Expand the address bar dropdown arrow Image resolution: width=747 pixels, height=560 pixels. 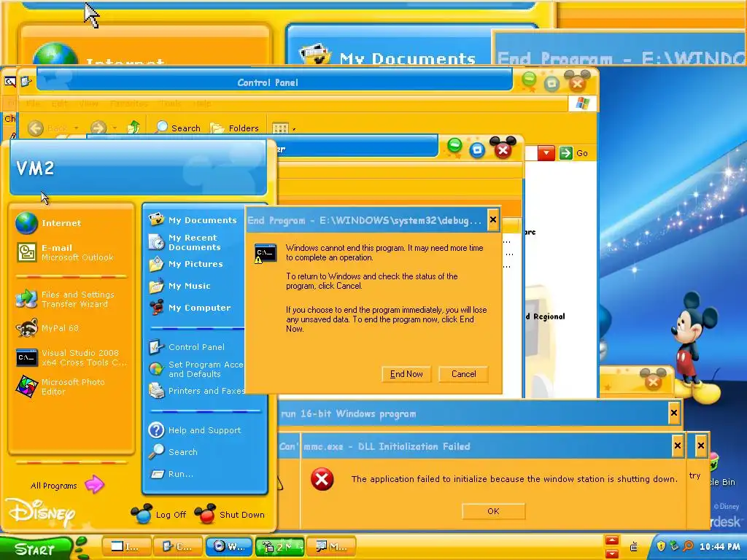(x=546, y=153)
